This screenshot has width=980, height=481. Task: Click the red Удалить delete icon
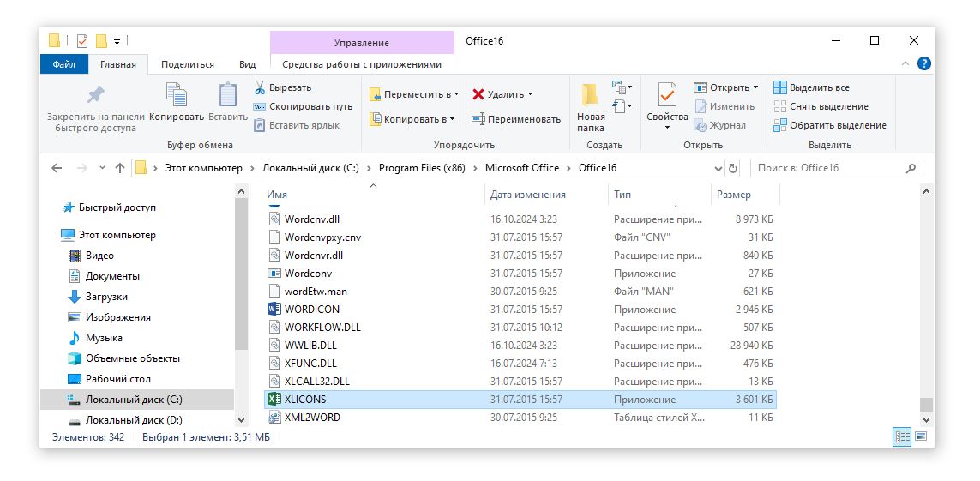[x=478, y=94]
